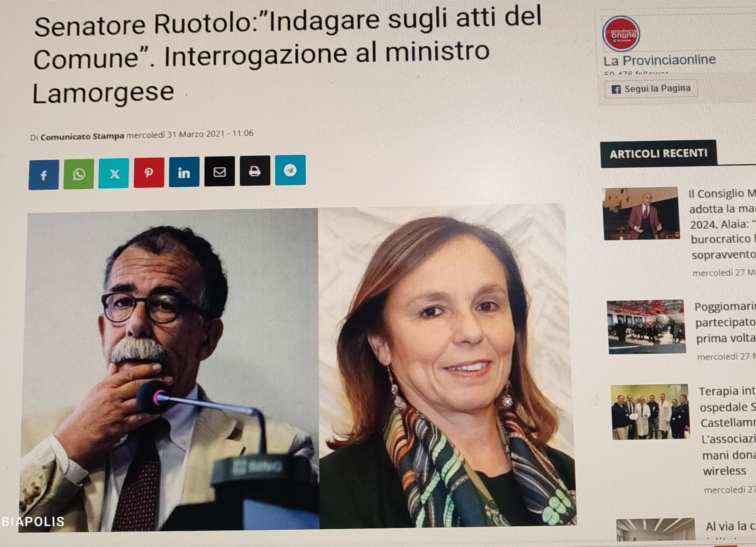The image size is (756, 547).
Task: Read the Terapia intensiva recent article
Action: pos(727,431)
